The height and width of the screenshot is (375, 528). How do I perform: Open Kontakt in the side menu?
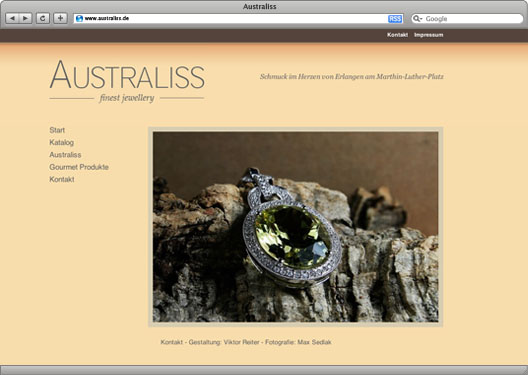click(62, 179)
